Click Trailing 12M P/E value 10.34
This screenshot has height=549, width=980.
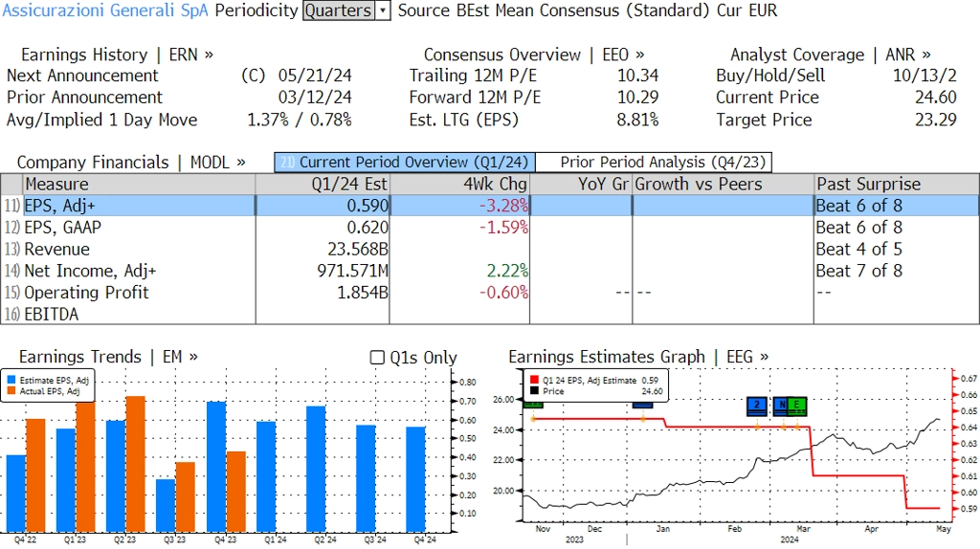[638, 76]
